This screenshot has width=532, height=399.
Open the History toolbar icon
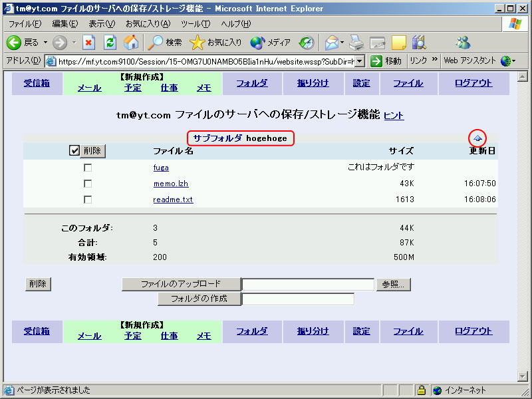tap(306, 43)
